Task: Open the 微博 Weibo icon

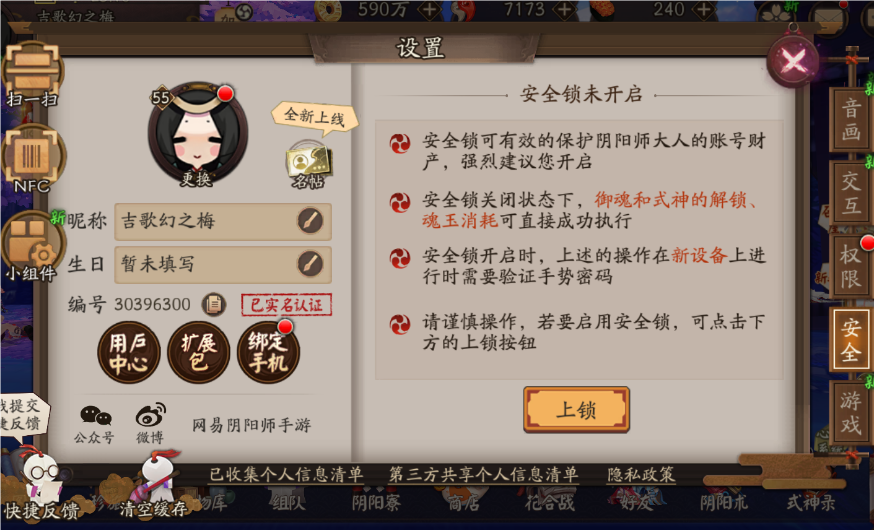Action: [150, 423]
